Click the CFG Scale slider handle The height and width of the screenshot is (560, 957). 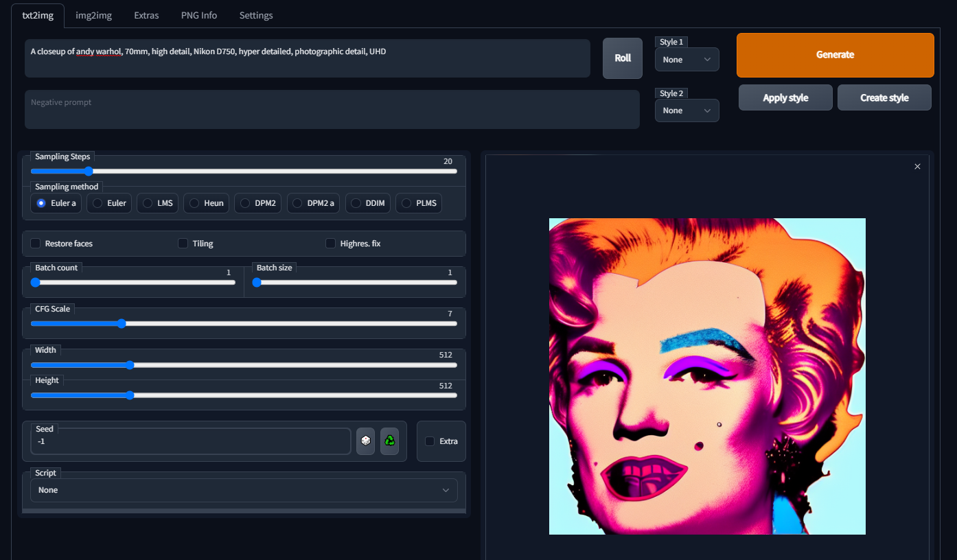122,324
